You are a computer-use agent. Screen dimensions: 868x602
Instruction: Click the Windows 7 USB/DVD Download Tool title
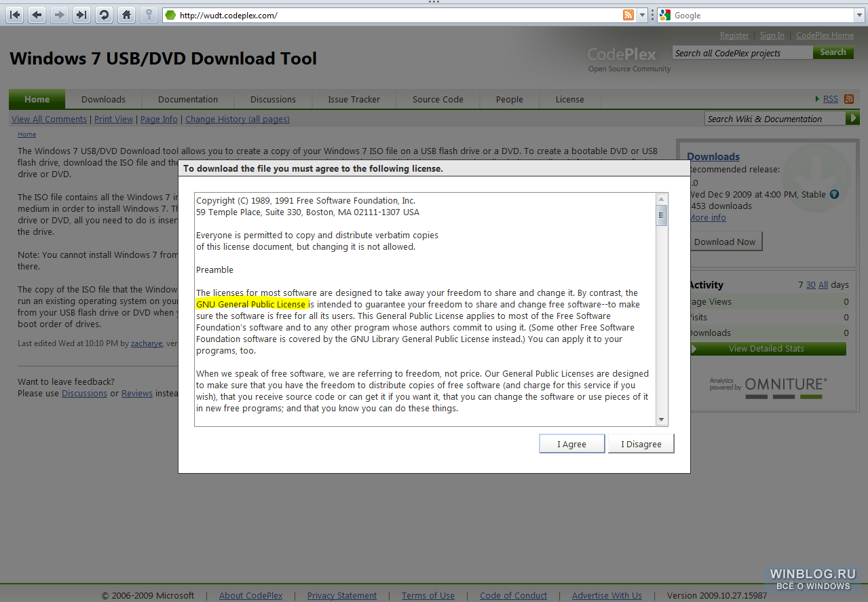[x=164, y=58]
